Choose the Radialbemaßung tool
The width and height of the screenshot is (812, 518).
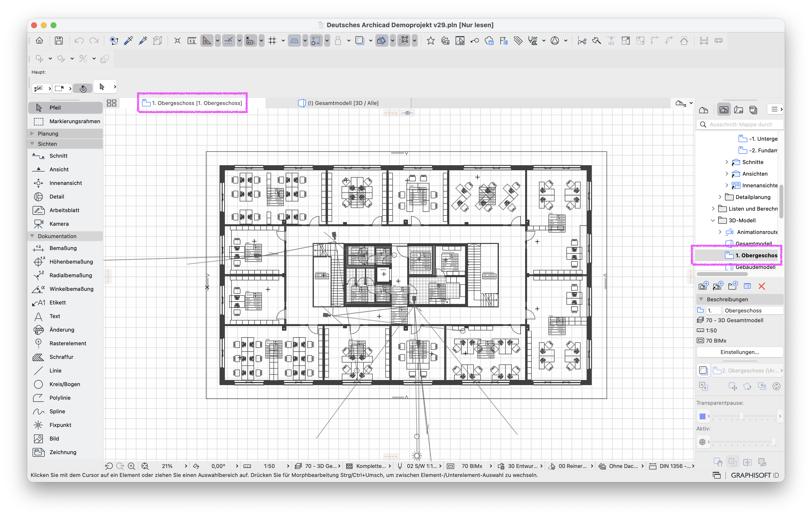point(65,275)
